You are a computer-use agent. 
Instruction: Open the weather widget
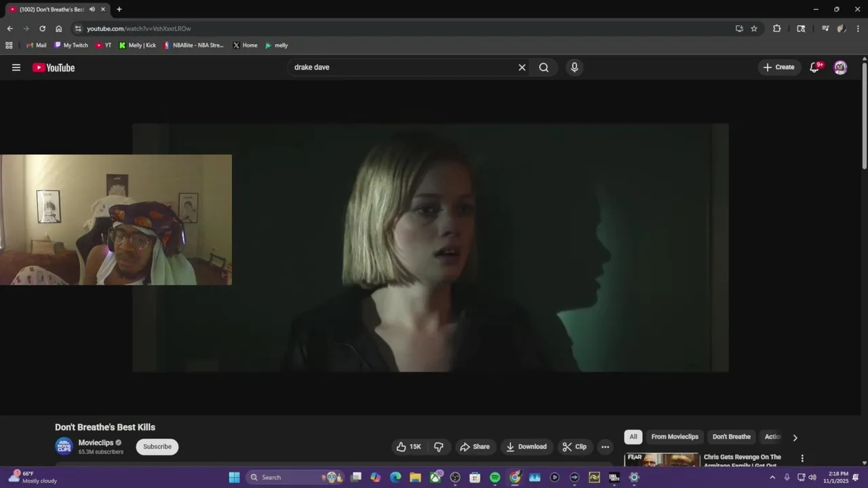click(x=33, y=477)
